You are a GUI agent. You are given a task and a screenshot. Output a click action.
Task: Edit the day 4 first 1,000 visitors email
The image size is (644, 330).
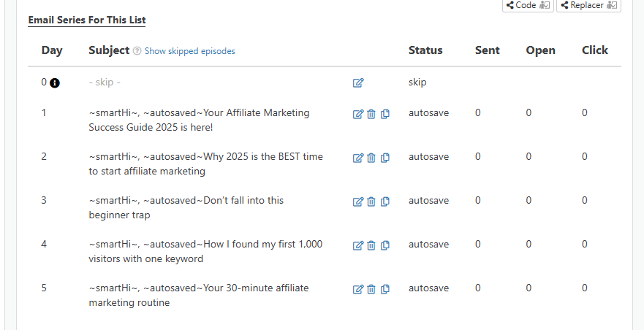pyautogui.click(x=358, y=245)
